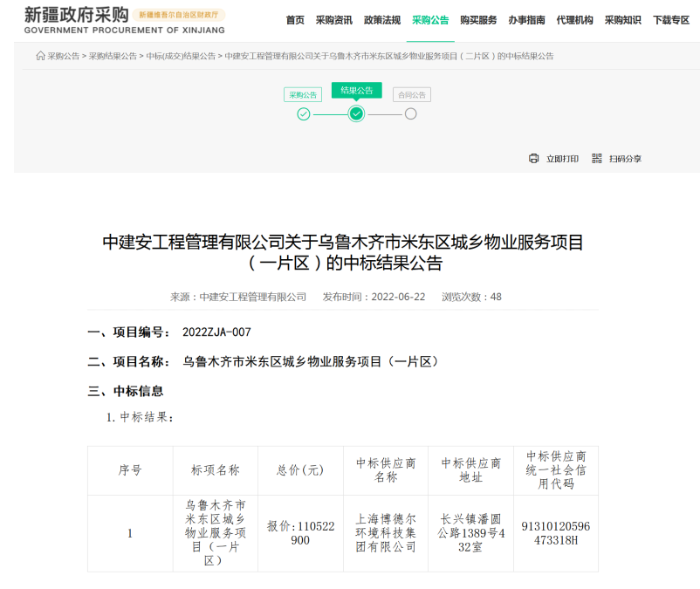Click the printer icon
700x589 pixels.
(534, 159)
